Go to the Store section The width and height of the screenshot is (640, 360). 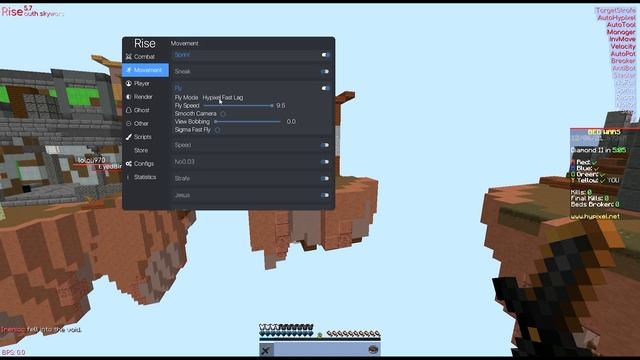click(x=141, y=151)
